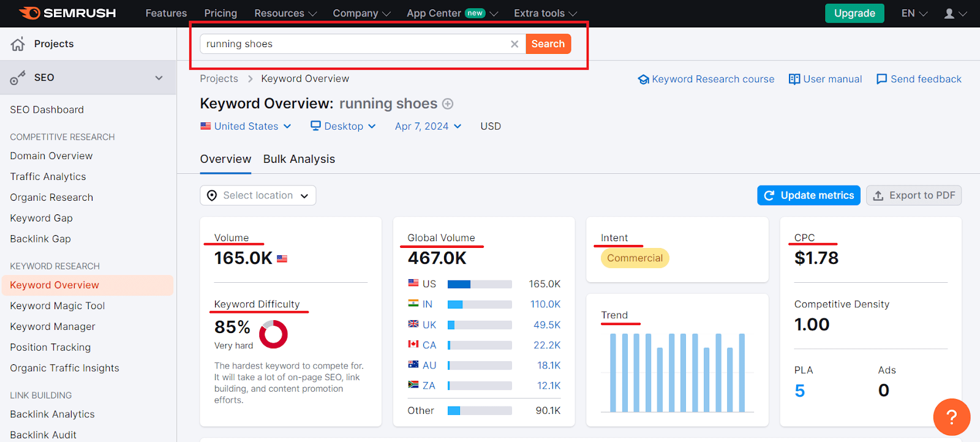This screenshot has width=980, height=442.
Task: Click the Other volume progress bar
Action: [x=480, y=411]
